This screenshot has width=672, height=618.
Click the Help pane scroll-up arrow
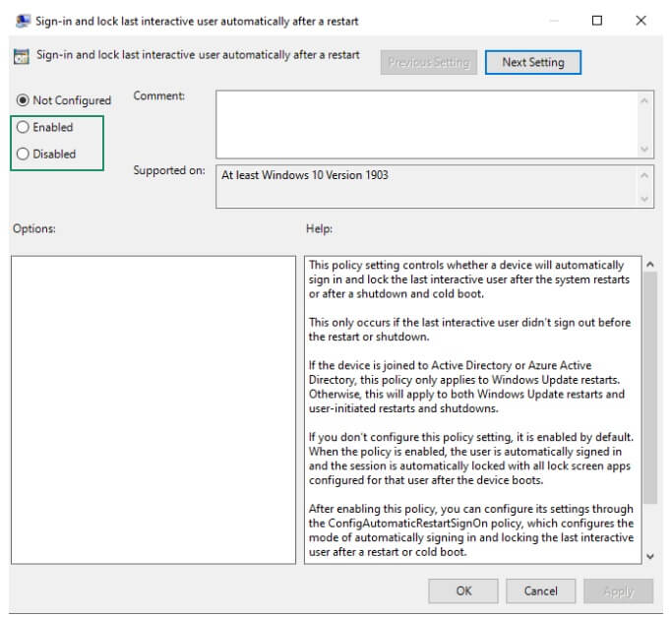pos(650,265)
